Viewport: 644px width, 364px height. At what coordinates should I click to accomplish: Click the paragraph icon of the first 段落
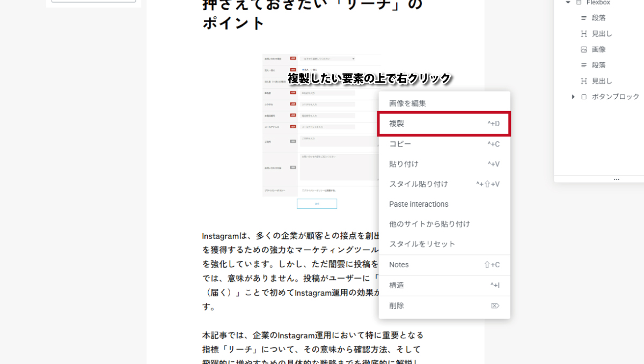pyautogui.click(x=584, y=18)
